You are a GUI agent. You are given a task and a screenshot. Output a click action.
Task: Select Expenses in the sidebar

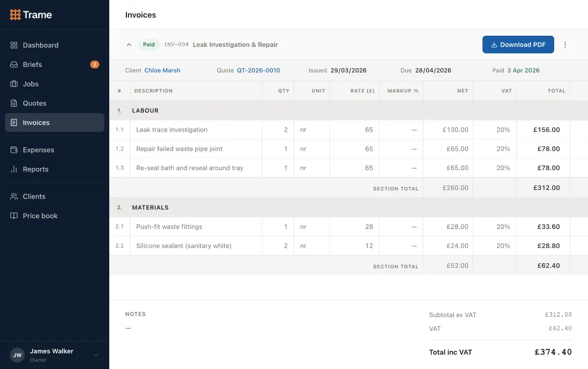click(x=54, y=150)
